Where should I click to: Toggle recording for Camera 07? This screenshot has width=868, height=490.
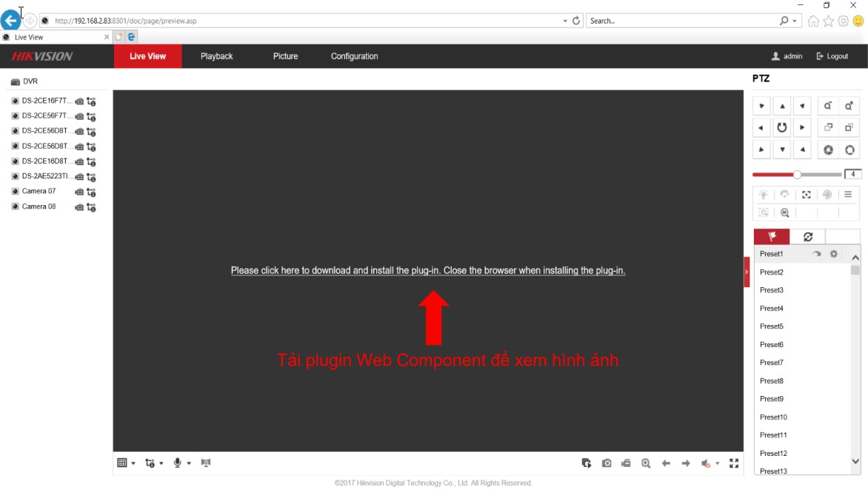point(79,192)
